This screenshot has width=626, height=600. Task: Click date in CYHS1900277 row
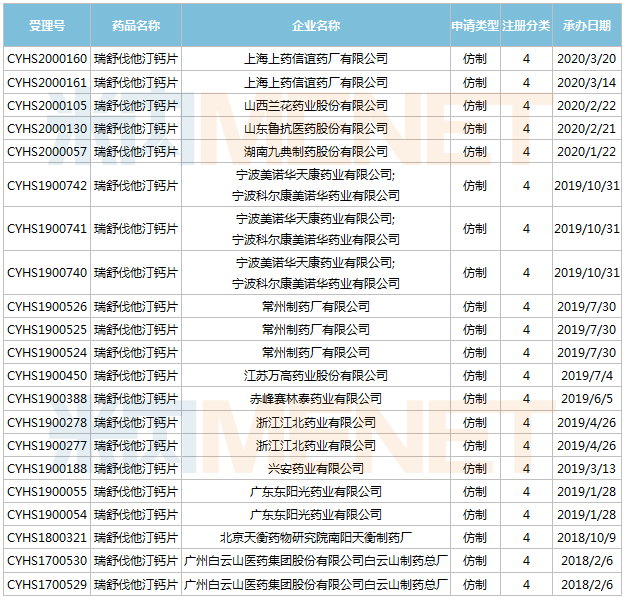pyautogui.click(x=587, y=446)
